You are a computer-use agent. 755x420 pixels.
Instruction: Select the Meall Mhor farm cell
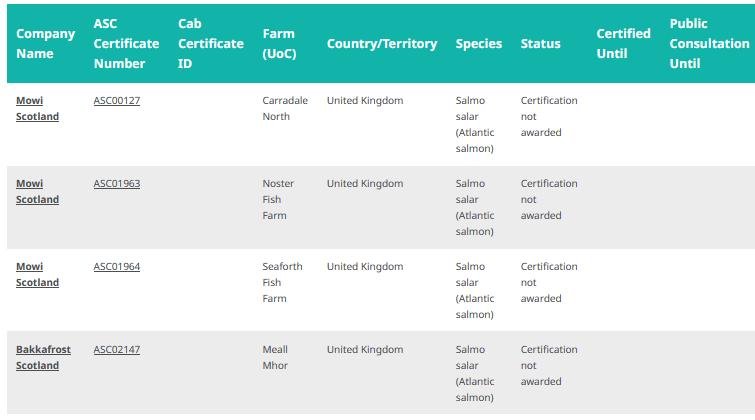275,358
